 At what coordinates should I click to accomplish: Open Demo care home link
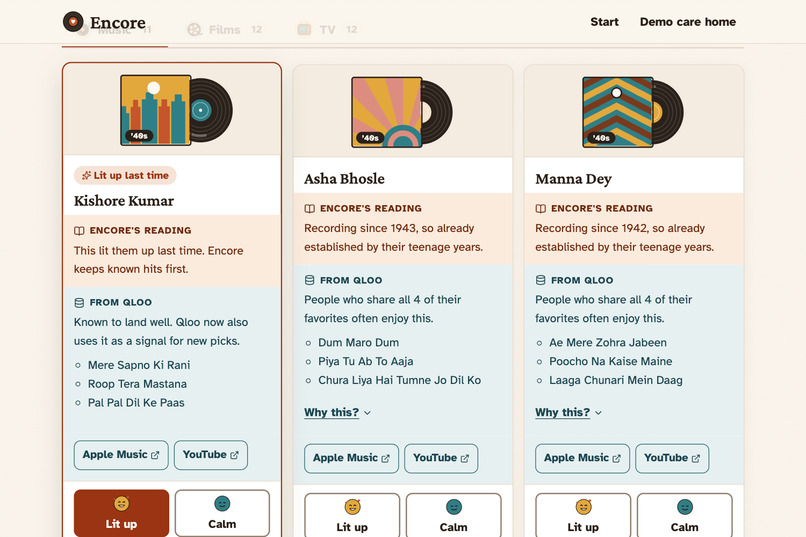tap(687, 22)
